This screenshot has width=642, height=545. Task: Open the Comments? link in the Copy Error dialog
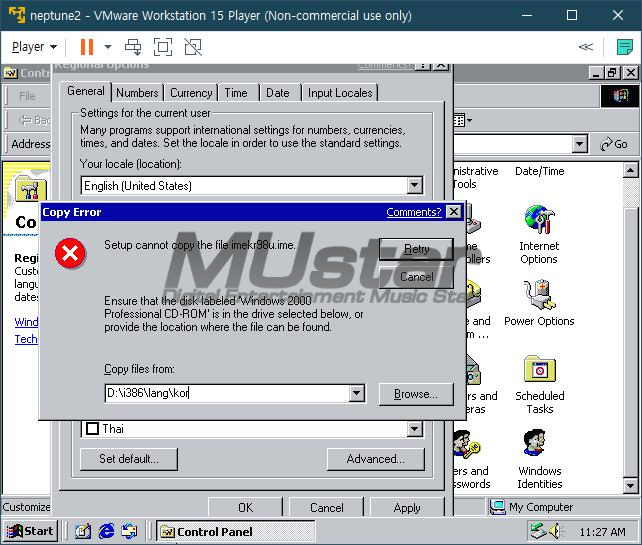click(x=414, y=212)
